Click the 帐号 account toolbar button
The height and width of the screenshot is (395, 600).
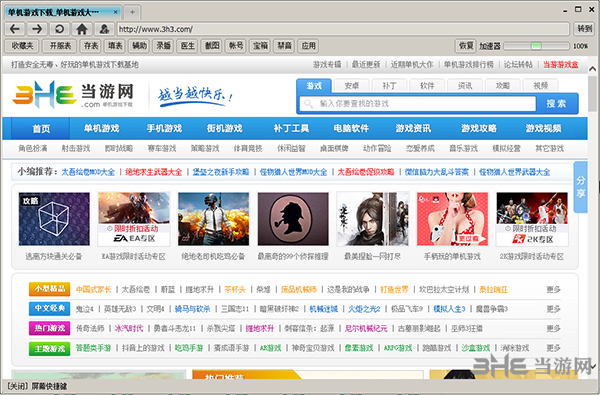coord(236,46)
